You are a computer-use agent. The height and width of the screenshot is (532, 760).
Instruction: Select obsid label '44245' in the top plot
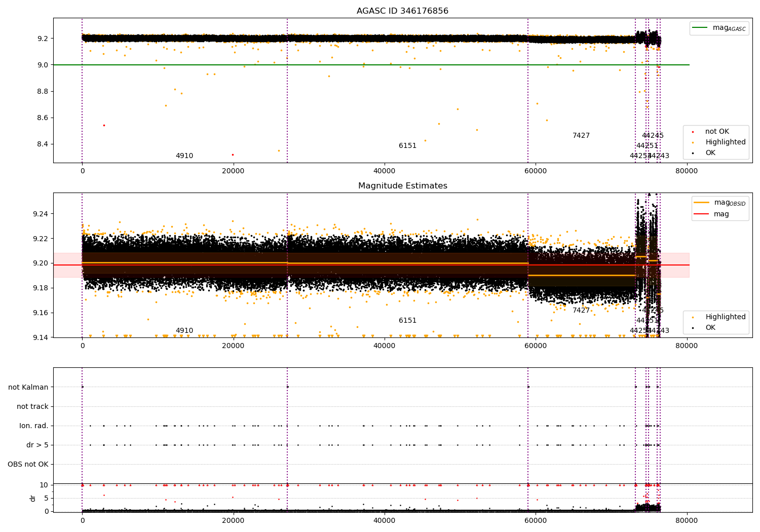[653, 136]
